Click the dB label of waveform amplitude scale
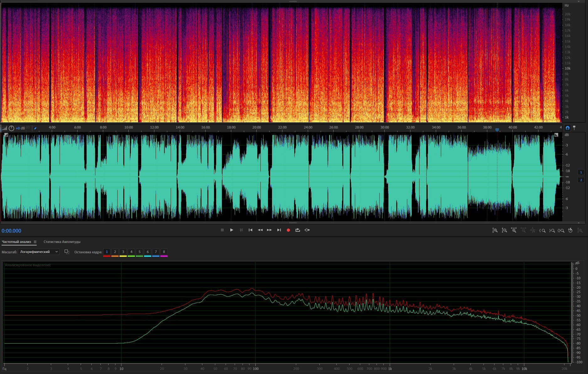The width and height of the screenshot is (588, 374). click(x=567, y=135)
